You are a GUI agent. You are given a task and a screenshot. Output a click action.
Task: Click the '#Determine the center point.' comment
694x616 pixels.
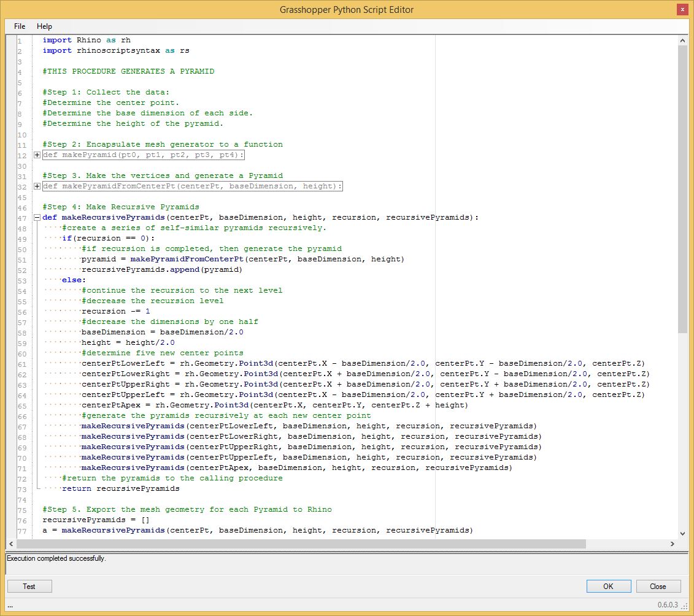click(x=110, y=102)
